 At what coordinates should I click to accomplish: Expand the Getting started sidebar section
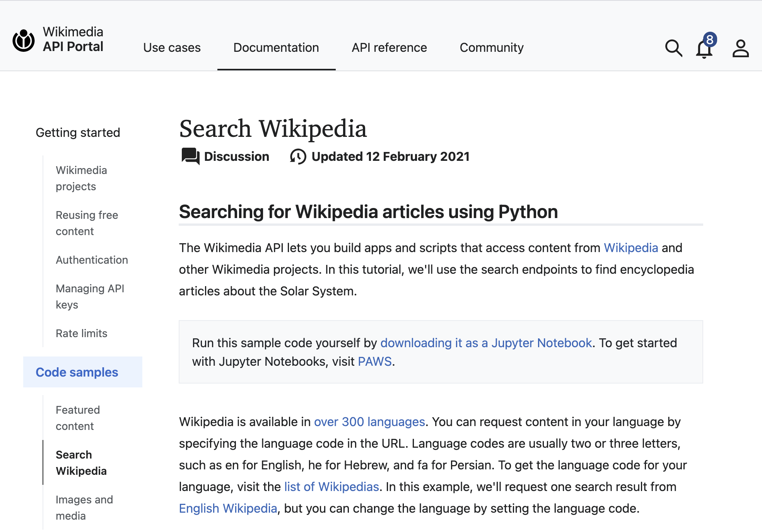[78, 133]
